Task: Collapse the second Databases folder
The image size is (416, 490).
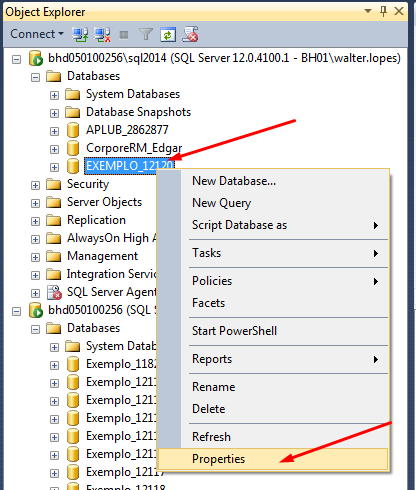Action: [x=35, y=330]
